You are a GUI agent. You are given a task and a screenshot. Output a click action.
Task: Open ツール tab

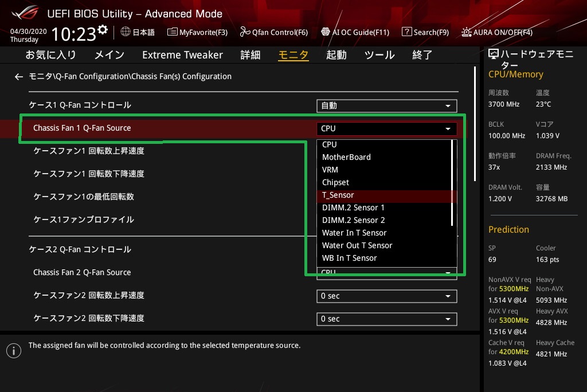coord(379,55)
